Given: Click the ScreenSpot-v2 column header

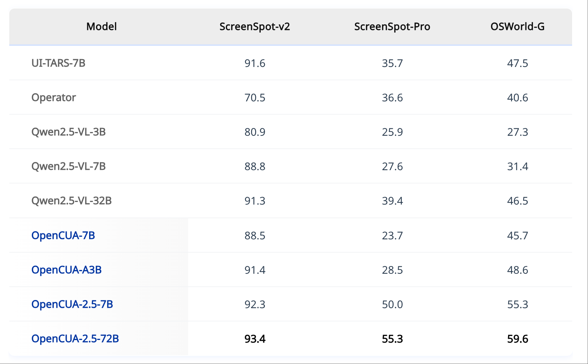Looking at the screenshot, I should pyautogui.click(x=254, y=27).
